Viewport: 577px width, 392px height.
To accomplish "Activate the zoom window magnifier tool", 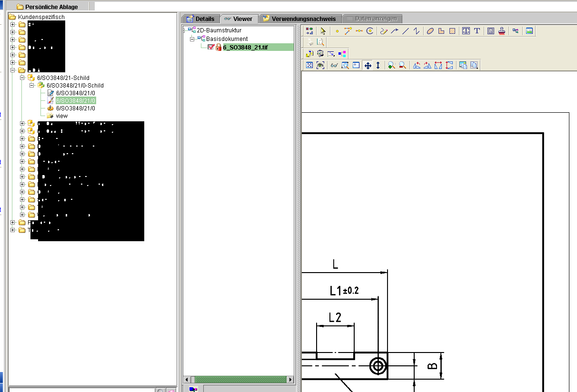I will pyautogui.click(x=345, y=65).
